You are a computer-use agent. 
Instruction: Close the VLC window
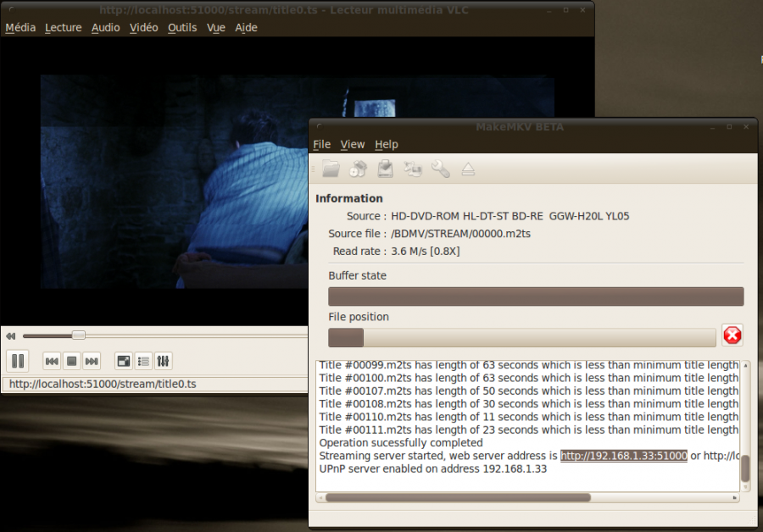583,10
